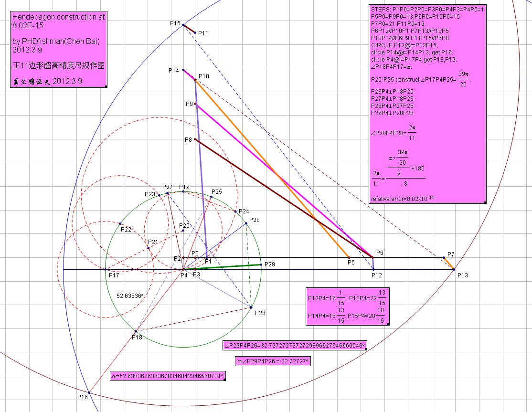532x412 pixels.
Task: Click the α=52.63636363... angle value box
Action: [x=168, y=376]
